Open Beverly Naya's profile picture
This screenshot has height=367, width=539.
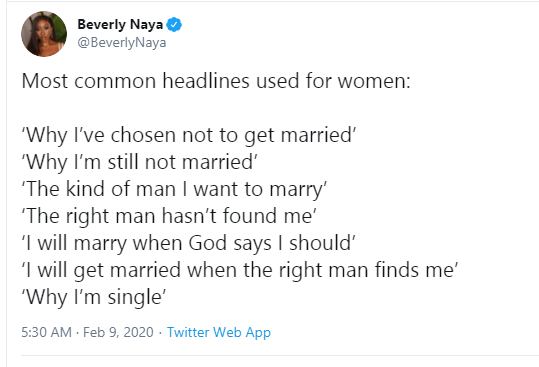[x=44, y=34]
